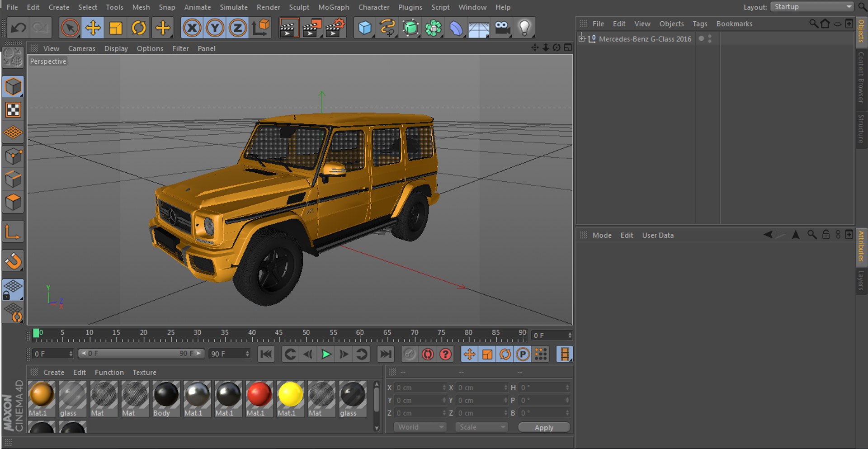868x449 pixels.
Task: Open the Sculpt menu
Action: pyautogui.click(x=299, y=7)
